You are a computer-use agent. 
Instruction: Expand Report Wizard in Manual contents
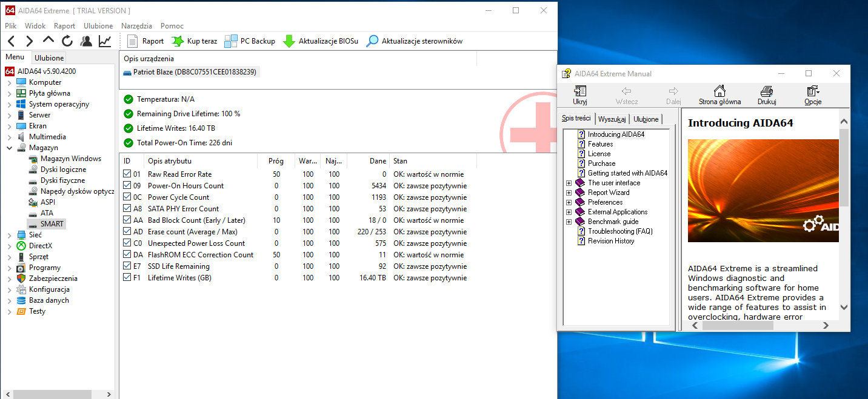click(569, 193)
